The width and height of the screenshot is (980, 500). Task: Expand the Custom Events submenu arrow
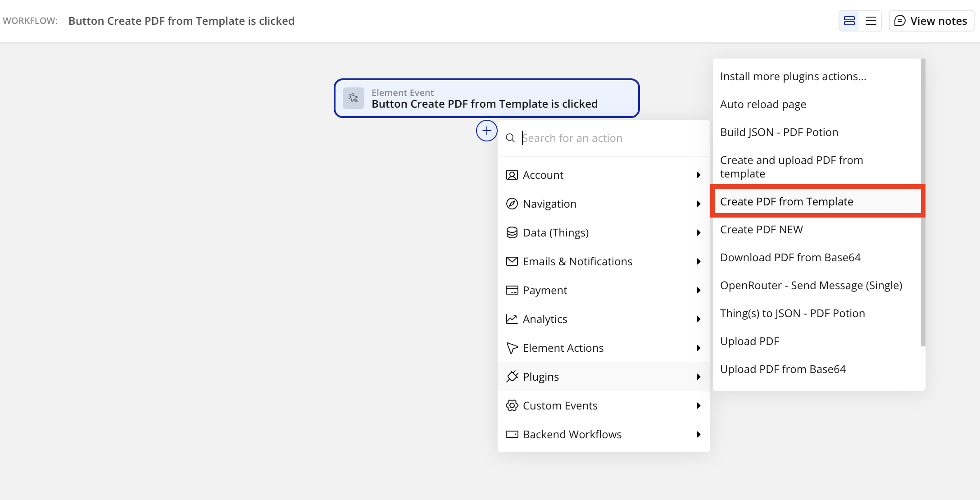coord(698,405)
